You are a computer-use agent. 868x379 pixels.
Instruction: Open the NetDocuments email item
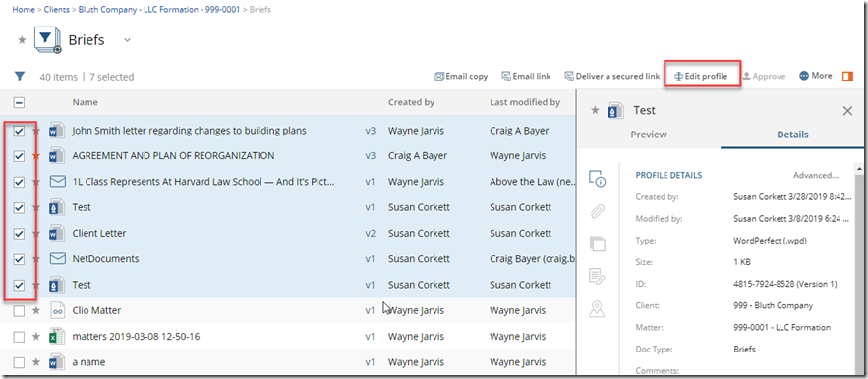[x=105, y=259]
